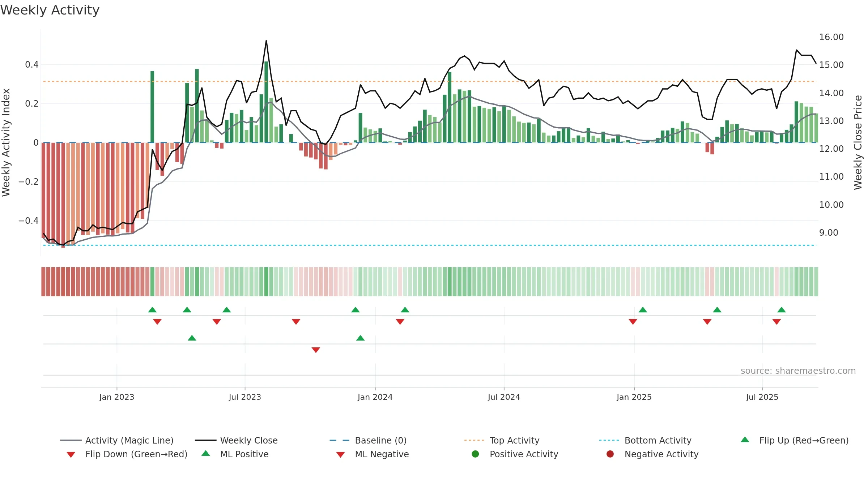This screenshot has height=488, width=868.
Task: Click the Flip Down triangle in September 2023
Action: (x=296, y=322)
